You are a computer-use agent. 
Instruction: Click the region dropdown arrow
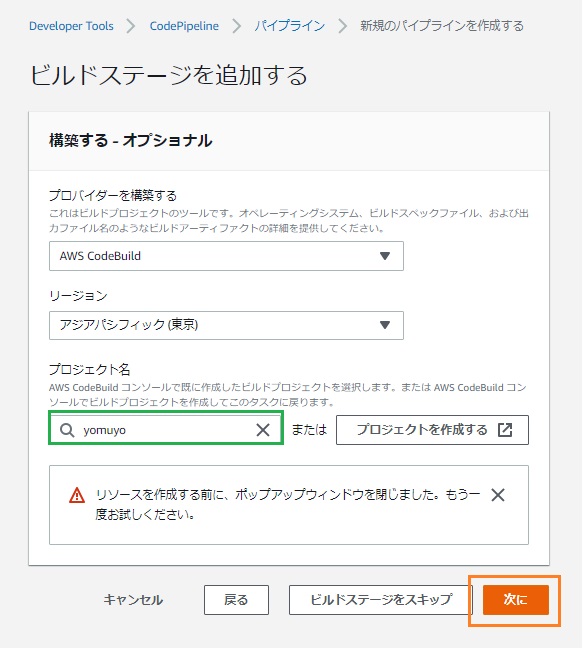[385, 325]
